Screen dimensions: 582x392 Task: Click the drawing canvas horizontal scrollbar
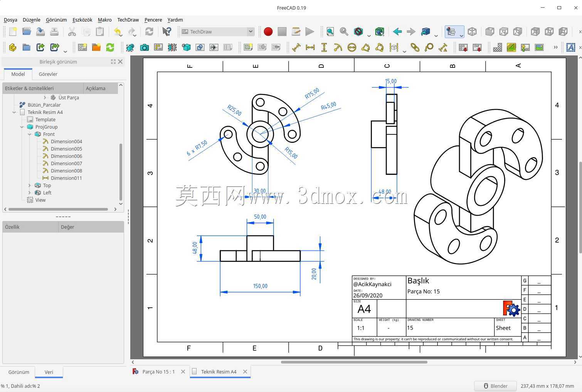pyautogui.click(x=354, y=362)
